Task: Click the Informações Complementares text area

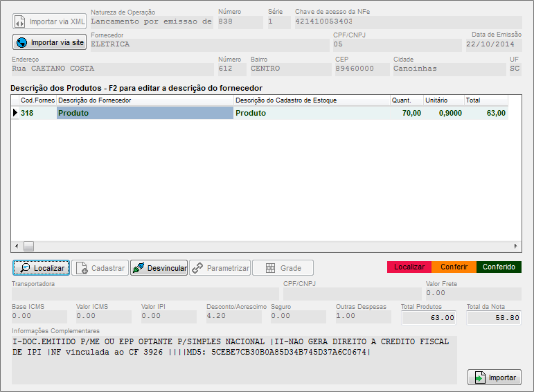Action: (x=234, y=360)
